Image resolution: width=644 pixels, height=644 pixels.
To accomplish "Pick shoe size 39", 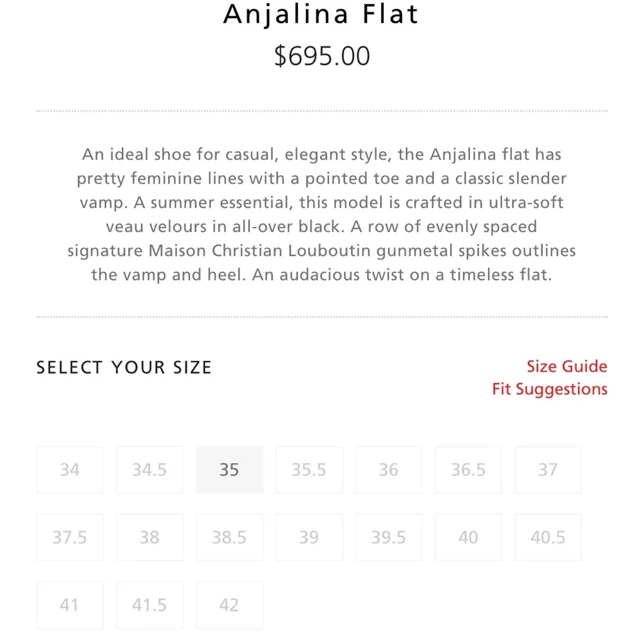I will point(309,538).
